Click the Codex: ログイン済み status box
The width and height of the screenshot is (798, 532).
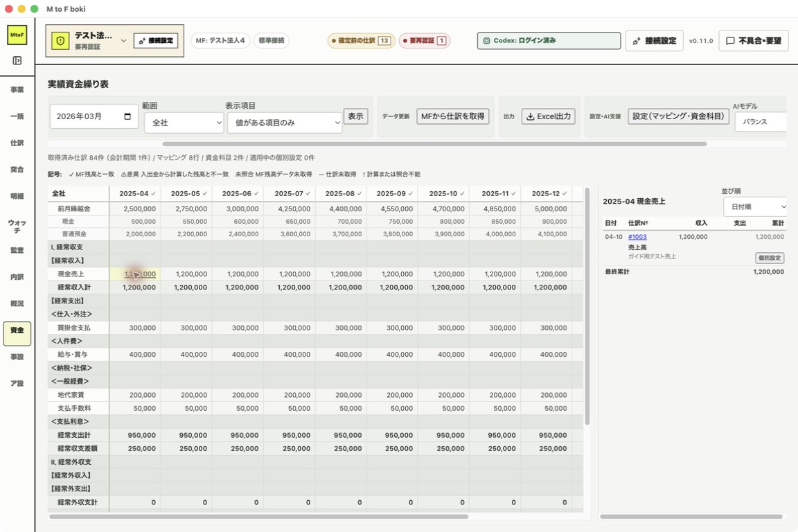tap(549, 41)
